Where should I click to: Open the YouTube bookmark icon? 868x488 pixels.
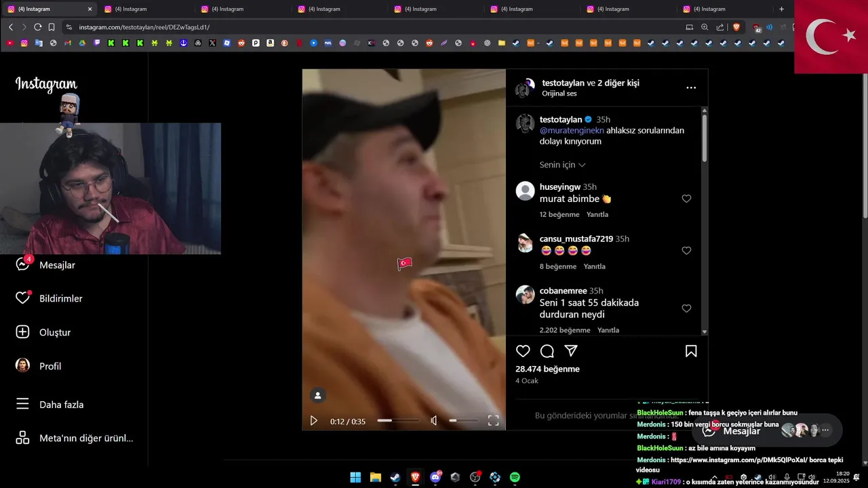(9, 43)
